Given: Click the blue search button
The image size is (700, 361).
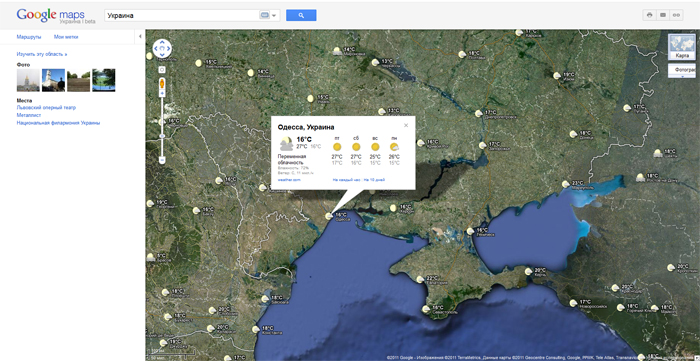Looking at the screenshot, I should point(301,15).
